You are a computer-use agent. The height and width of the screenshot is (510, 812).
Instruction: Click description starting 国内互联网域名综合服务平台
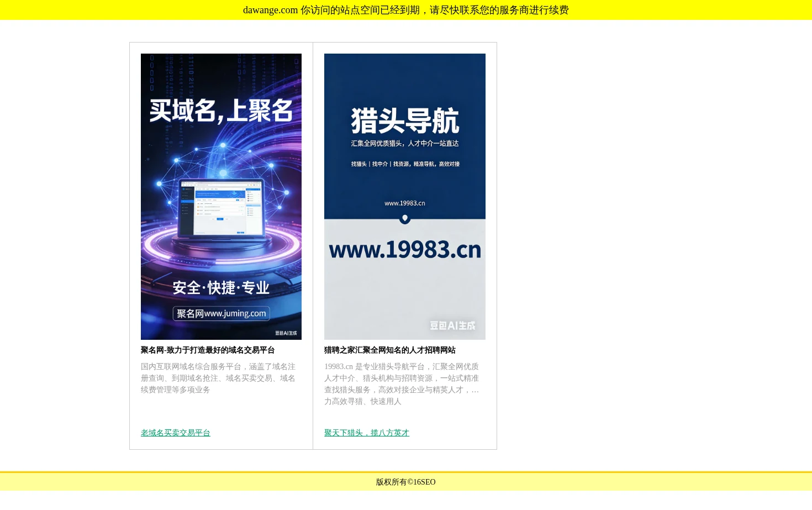[x=219, y=378]
